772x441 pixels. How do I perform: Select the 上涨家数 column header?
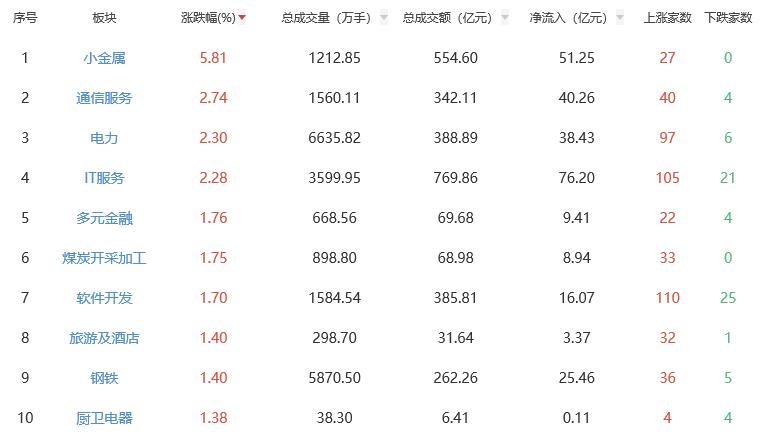[x=667, y=18]
